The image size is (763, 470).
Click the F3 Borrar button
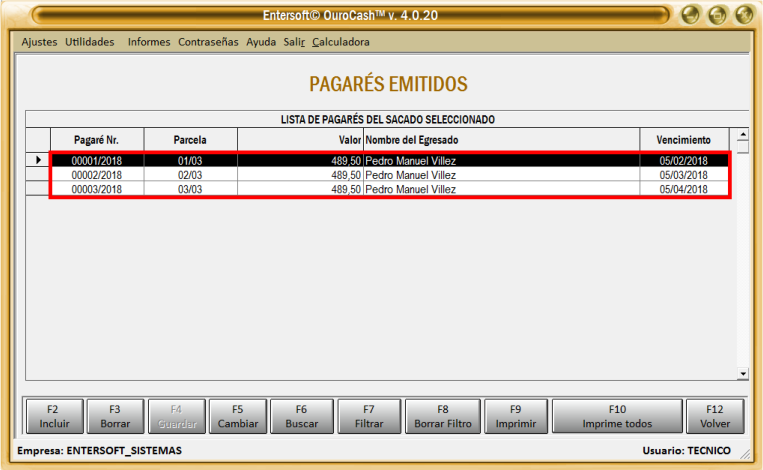tap(115, 416)
